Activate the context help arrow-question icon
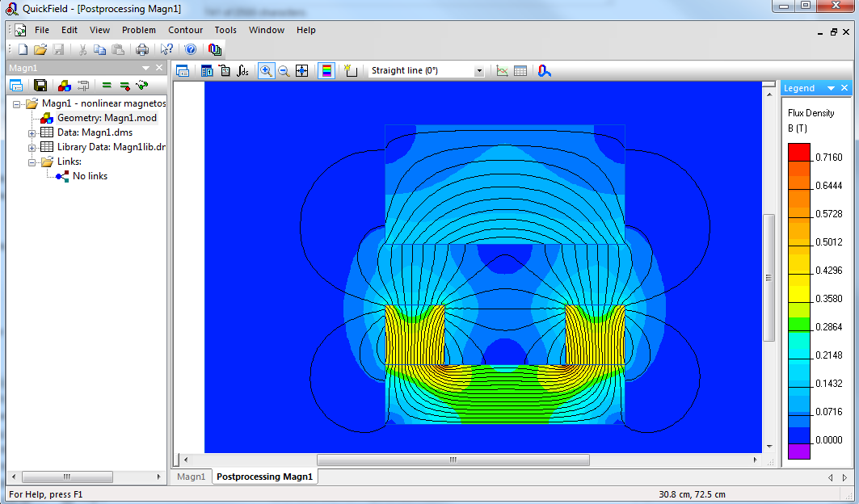 point(166,50)
